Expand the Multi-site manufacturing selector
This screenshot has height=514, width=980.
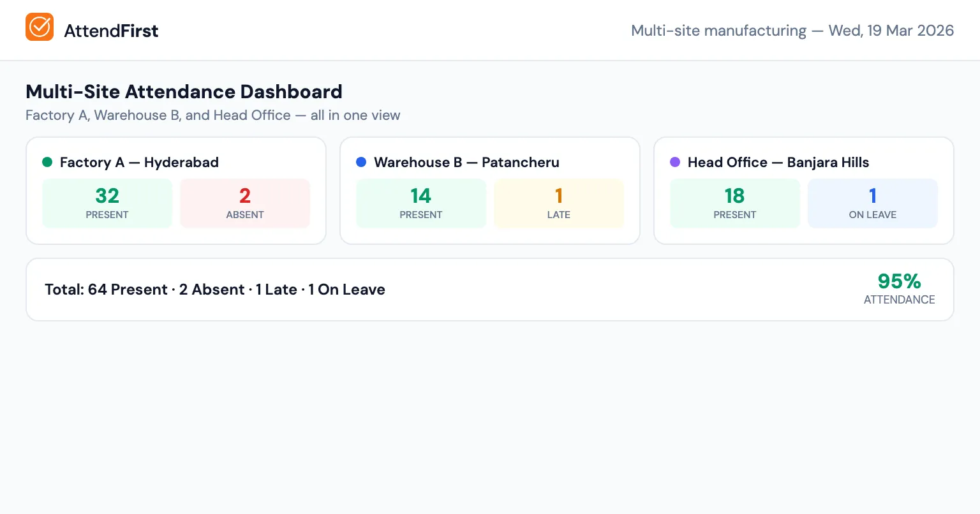[719, 30]
